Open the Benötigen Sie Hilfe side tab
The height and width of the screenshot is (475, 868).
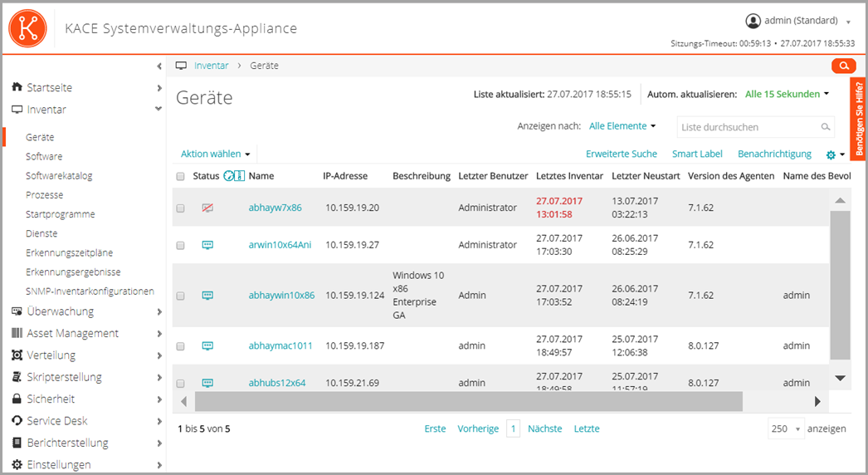(x=858, y=119)
